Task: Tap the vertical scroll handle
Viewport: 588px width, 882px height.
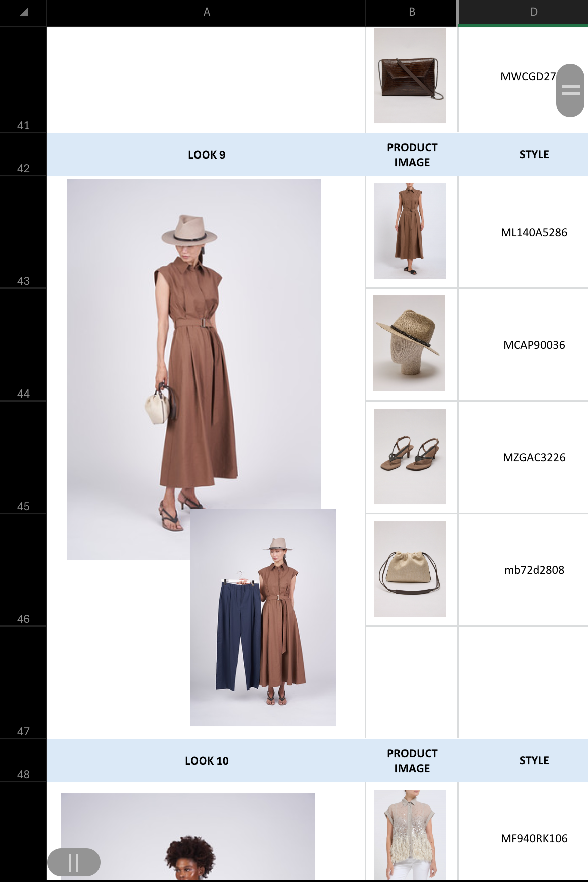Action: [x=570, y=90]
